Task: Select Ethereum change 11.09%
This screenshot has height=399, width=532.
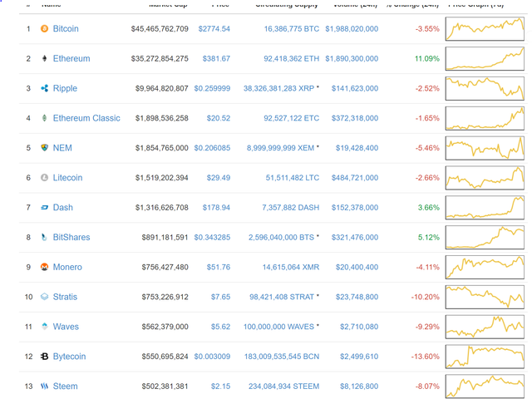Action: click(427, 59)
